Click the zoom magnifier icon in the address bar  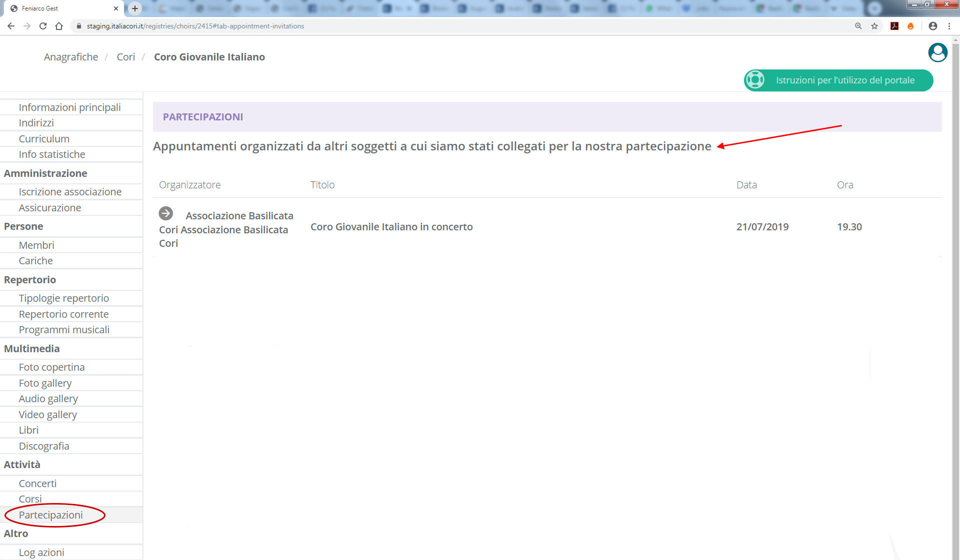858,26
